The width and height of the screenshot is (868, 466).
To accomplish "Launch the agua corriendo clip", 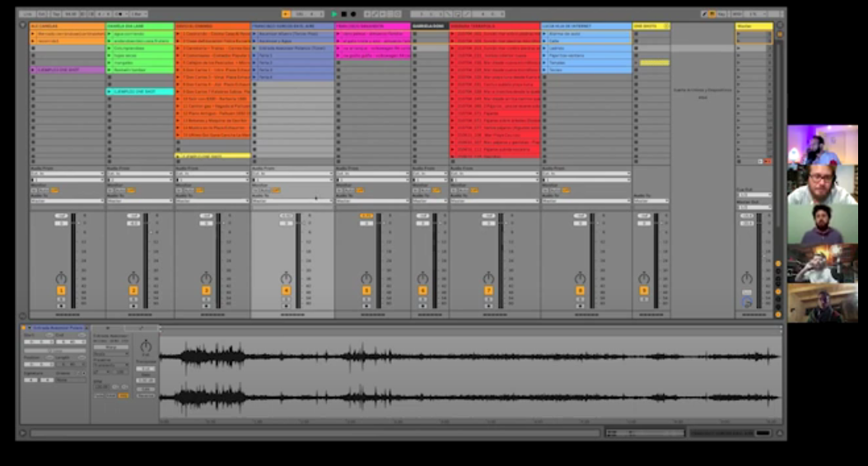I will point(110,34).
